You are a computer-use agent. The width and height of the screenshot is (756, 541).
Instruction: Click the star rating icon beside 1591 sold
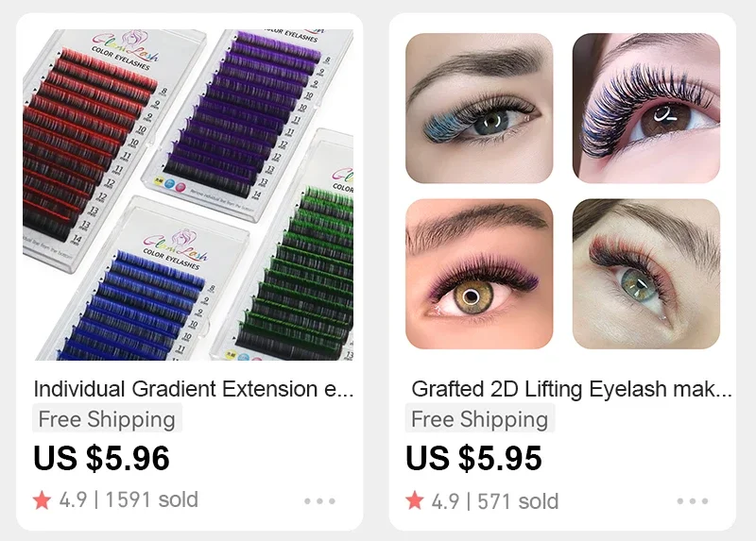[42, 500]
